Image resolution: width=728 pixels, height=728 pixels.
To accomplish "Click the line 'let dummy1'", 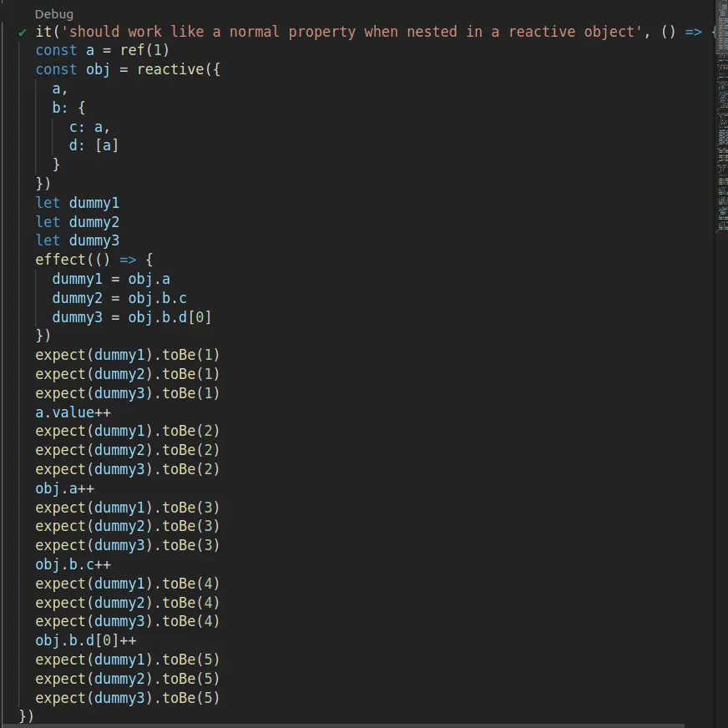I will [78, 203].
